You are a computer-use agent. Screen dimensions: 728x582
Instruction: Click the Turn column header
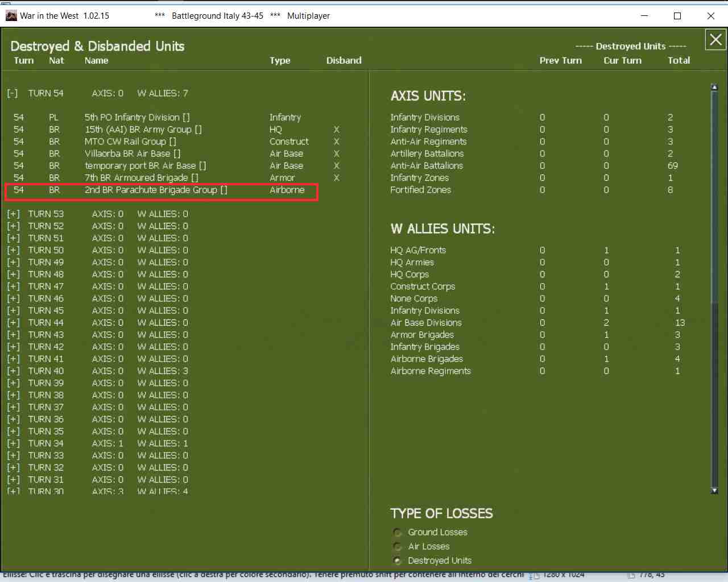(24, 61)
